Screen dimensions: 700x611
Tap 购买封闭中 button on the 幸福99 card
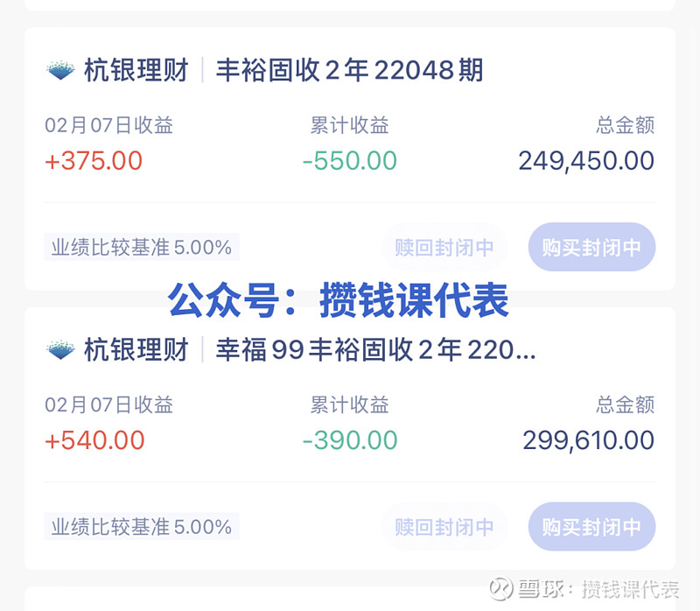(591, 527)
